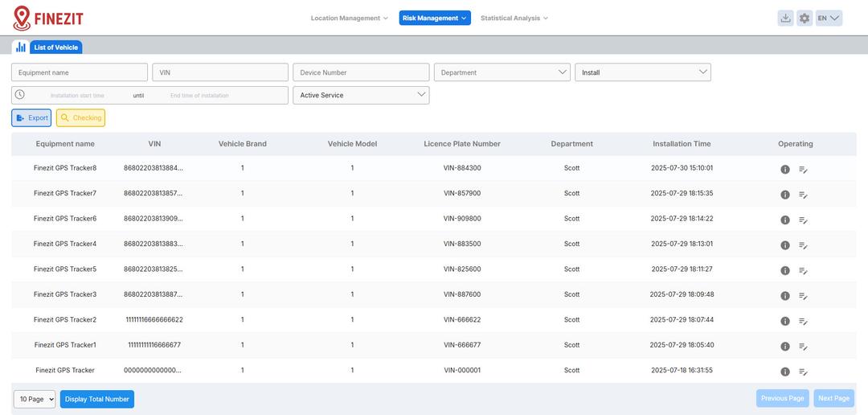Open info for Finezit GPS Tracker4 row

pos(785,245)
